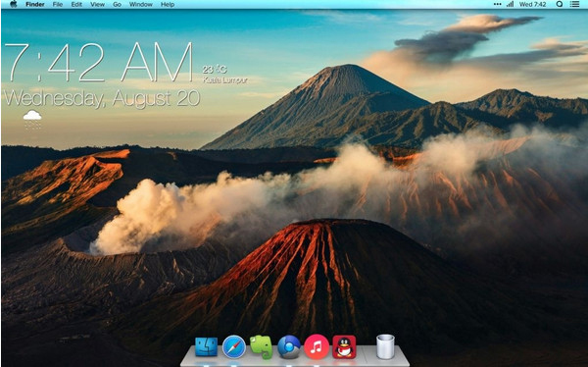Screen dimensions: 588x367
Task: Open the Music app in dock
Action: click(x=317, y=346)
